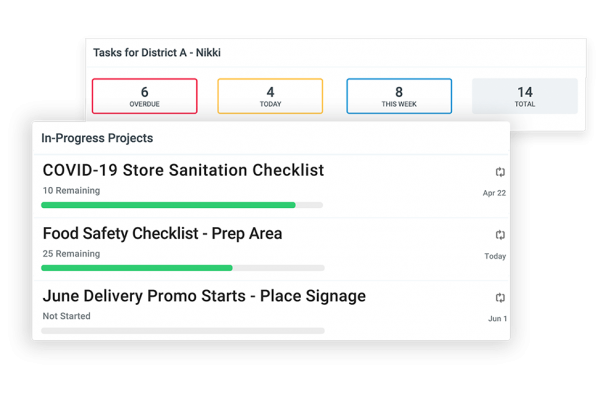Click the Not Started status text
Viewport: 600px width, 403px height.
[67, 316]
